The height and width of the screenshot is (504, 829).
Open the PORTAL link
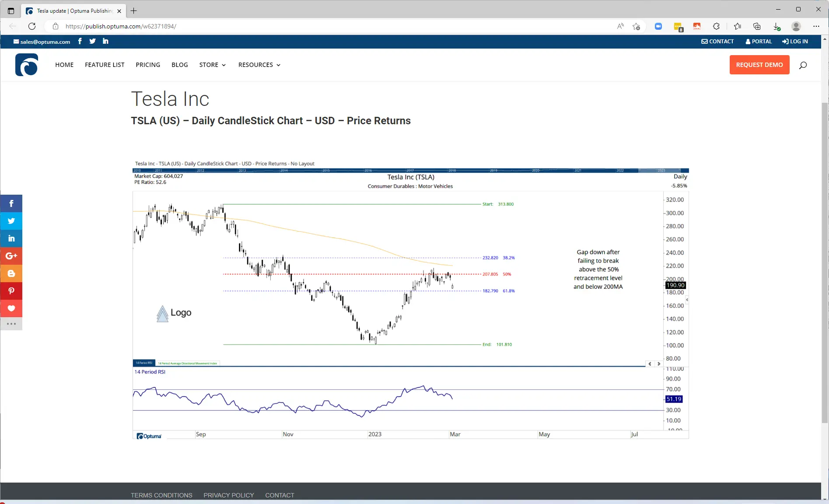(759, 42)
